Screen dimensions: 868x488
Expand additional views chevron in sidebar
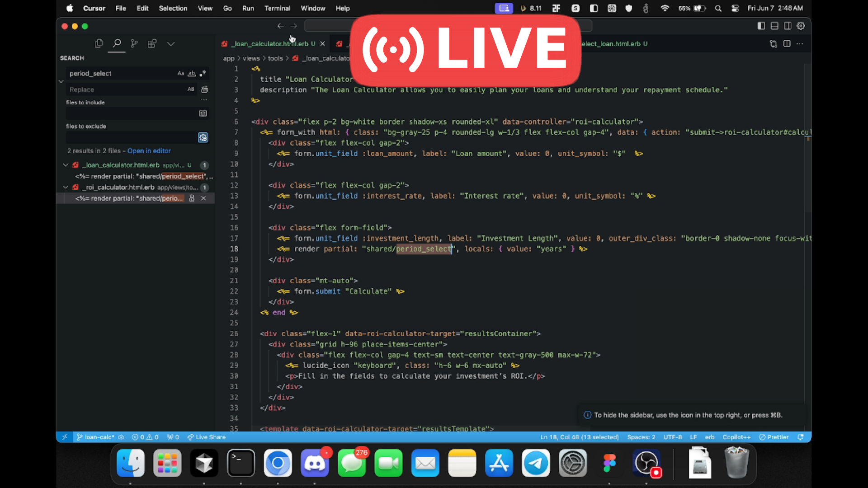tap(170, 44)
